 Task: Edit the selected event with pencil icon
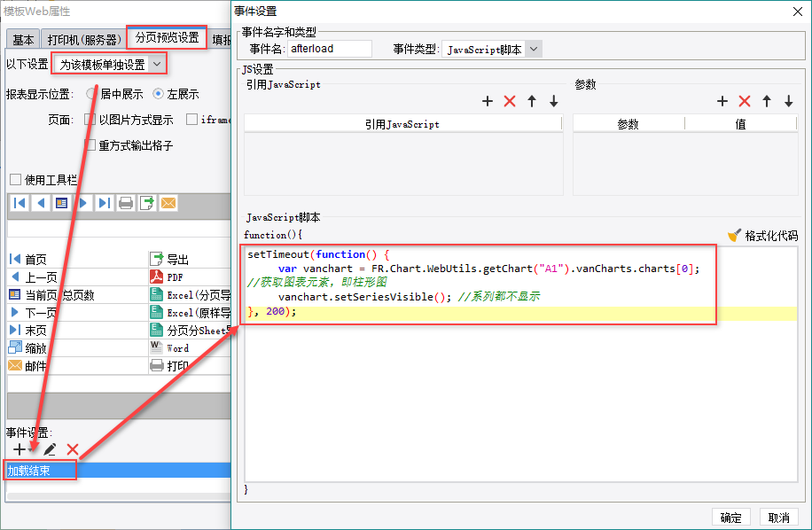click(x=50, y=449)
